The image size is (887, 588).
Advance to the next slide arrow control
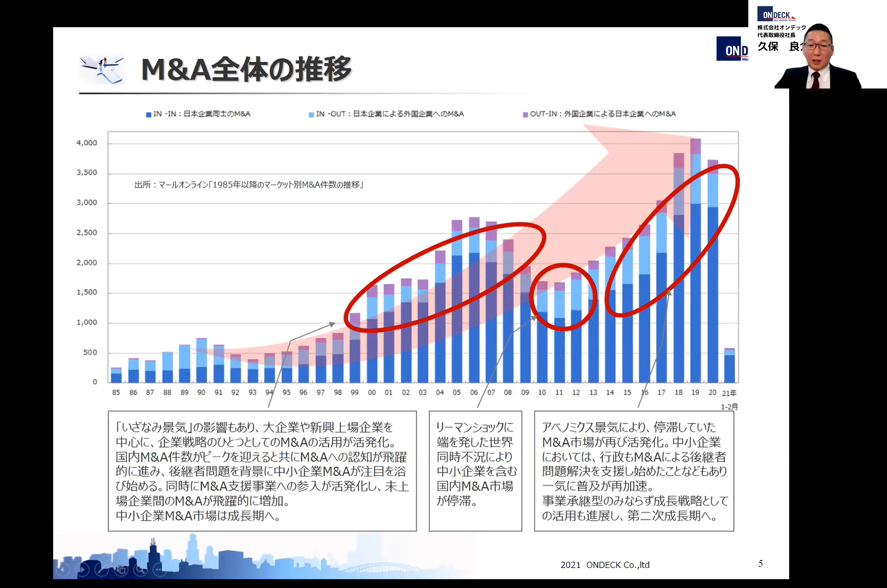point(83,569)
